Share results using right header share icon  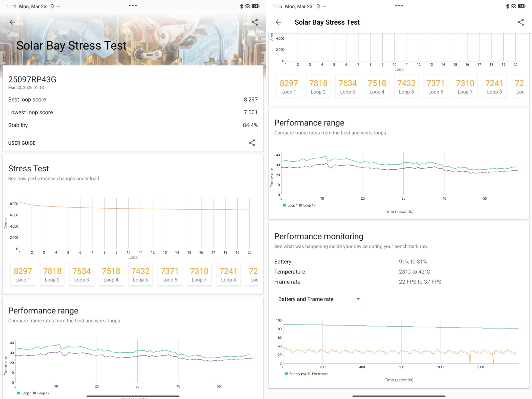point(521,22)
